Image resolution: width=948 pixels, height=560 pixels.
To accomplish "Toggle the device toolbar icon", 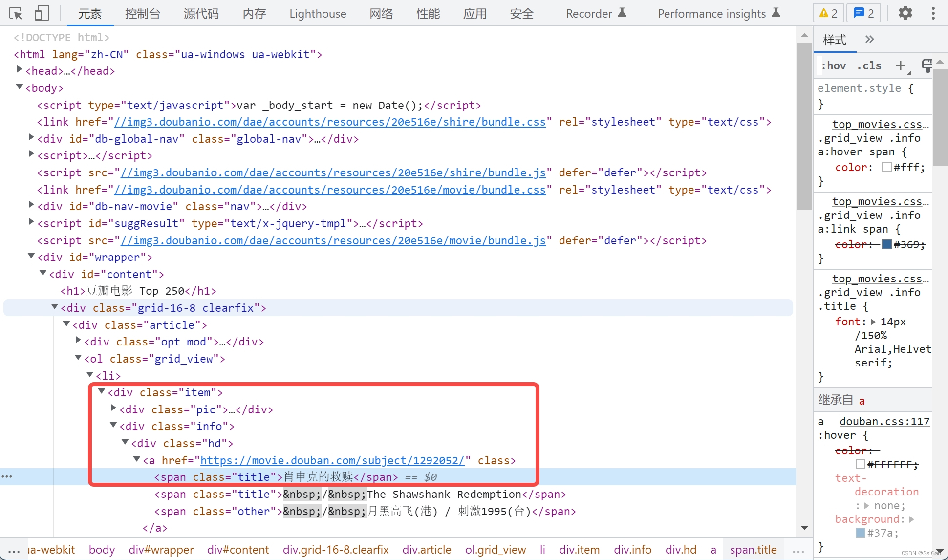I will [42, 13].
